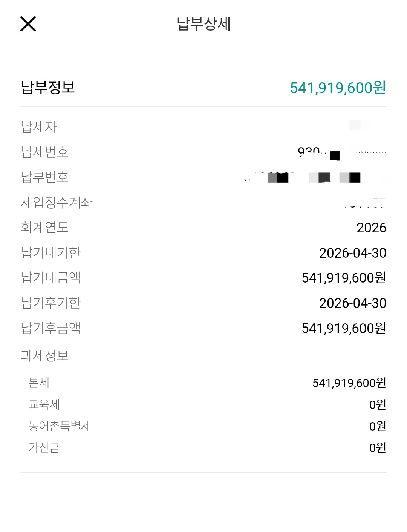Click the 납기후기한 date value
The height and width of the screenshot is (532, 407).
coord(352,303)
